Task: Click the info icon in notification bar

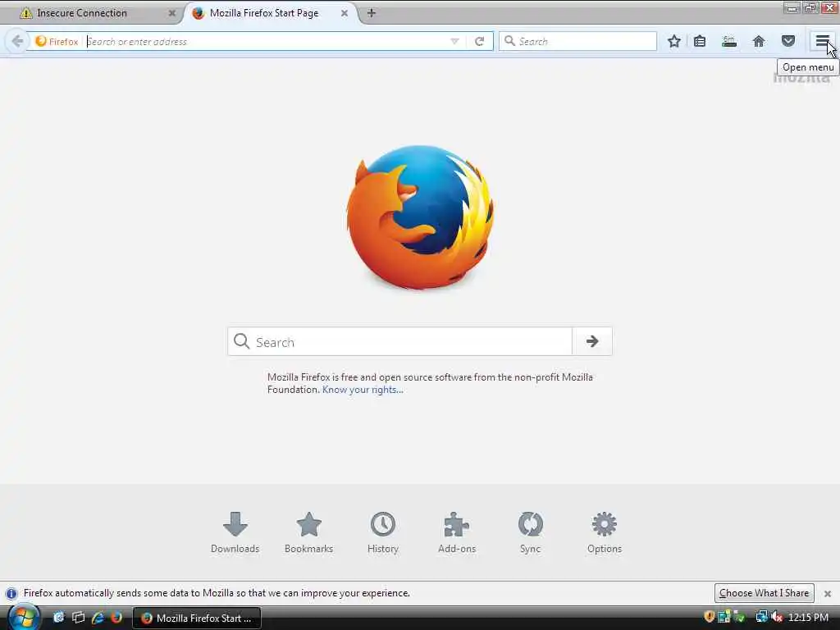Action: tap(11, 594)
